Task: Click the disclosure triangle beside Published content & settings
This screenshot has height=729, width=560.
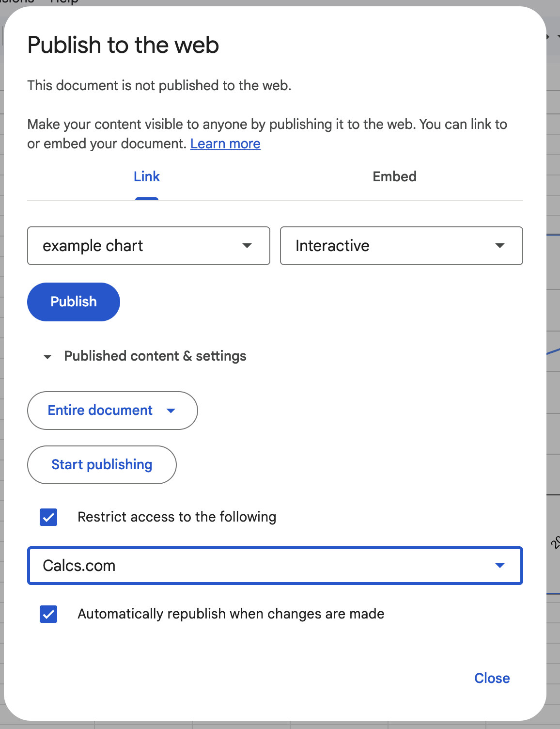Action: tap(47, 356)
